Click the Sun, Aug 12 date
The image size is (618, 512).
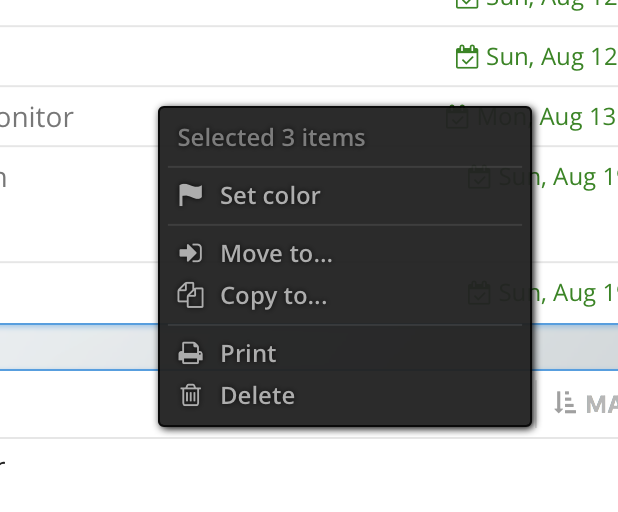point(552,57)
